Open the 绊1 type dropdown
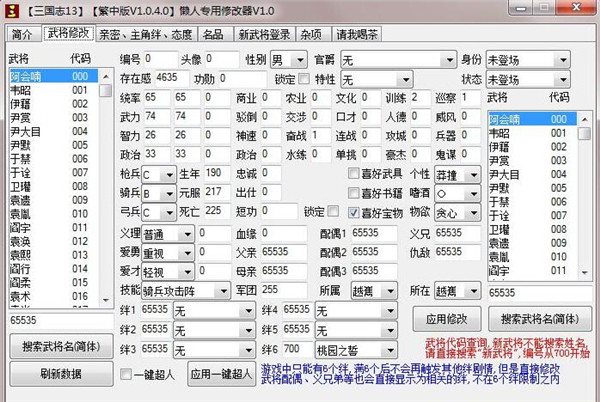Image resolution: width=600 pixels, height=402 pixels. click(214, 311)
